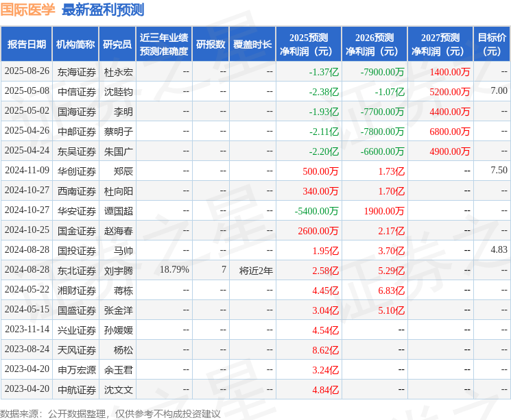Image resolution: width=511 pixels, height=420 pixels.
Task: Click institution 中信证券
Action: pyautogui.click(x=77, y=92)
